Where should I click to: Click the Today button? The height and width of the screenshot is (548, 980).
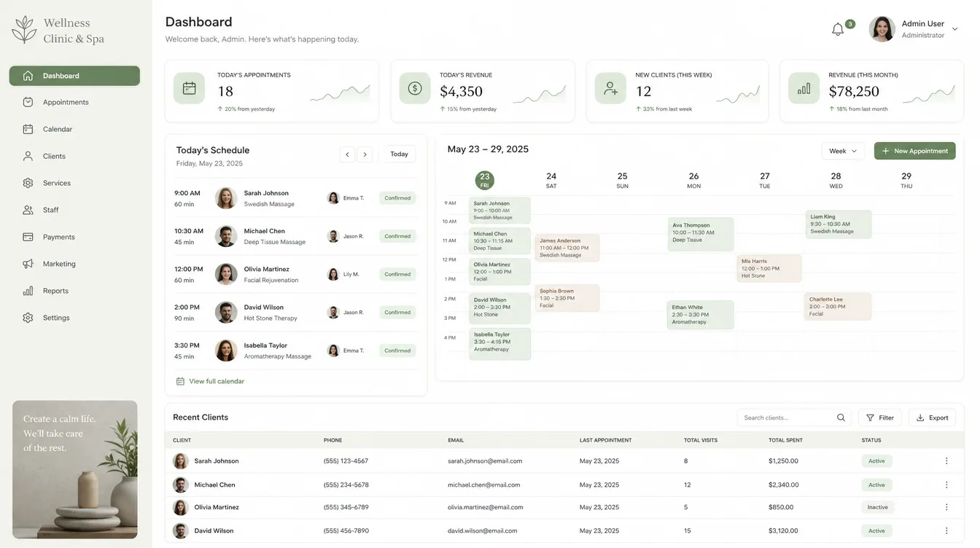pos(399,154)
